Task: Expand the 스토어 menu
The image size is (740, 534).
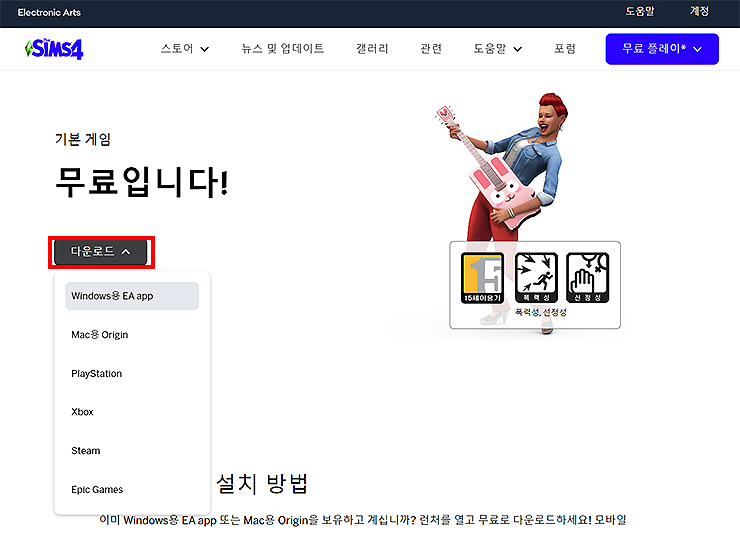Action: (x=185, y=49)
